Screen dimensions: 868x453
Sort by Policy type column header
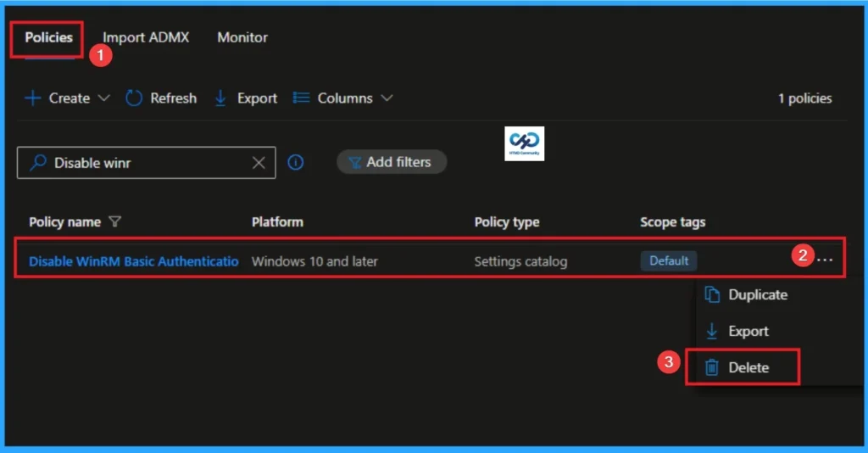(x=507, y=222)
